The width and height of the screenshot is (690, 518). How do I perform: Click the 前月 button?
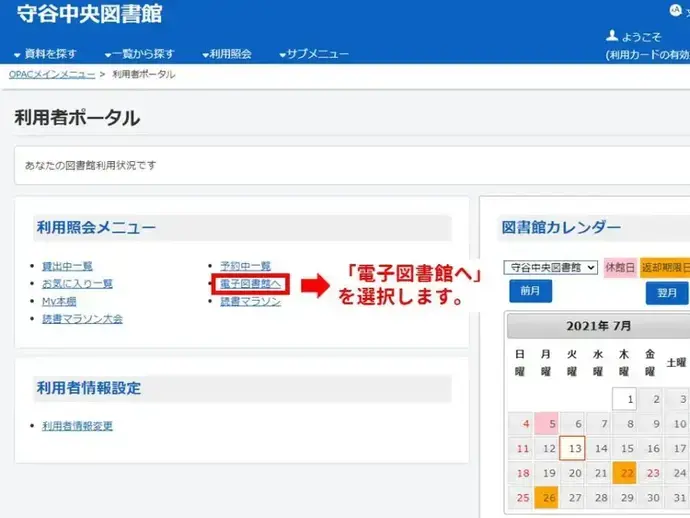[x=530, y=291]
